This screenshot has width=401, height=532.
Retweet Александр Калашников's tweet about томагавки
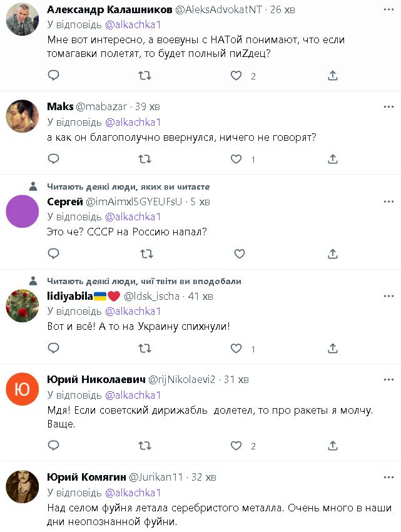point(145,76)
